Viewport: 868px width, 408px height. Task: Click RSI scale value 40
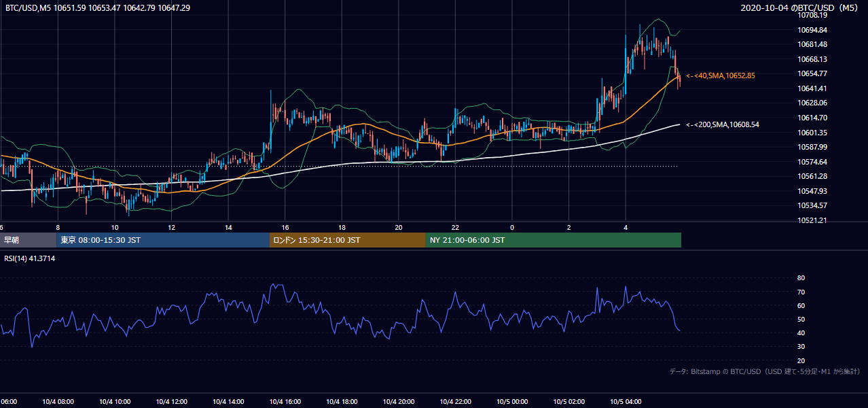point(801,333)
